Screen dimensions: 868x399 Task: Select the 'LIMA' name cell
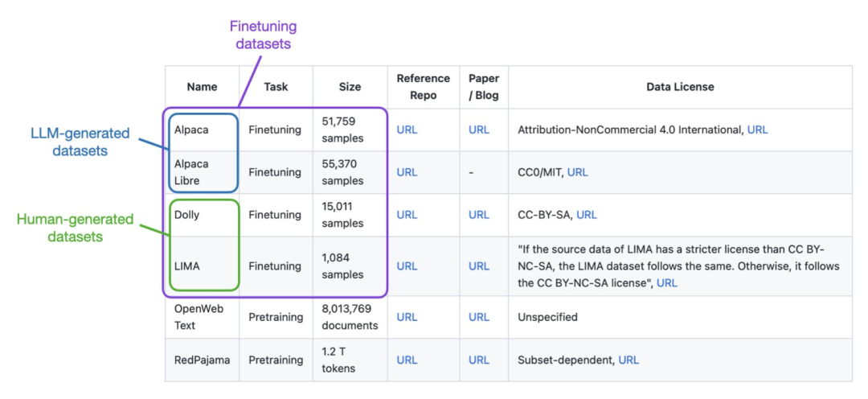pos(202,266)
